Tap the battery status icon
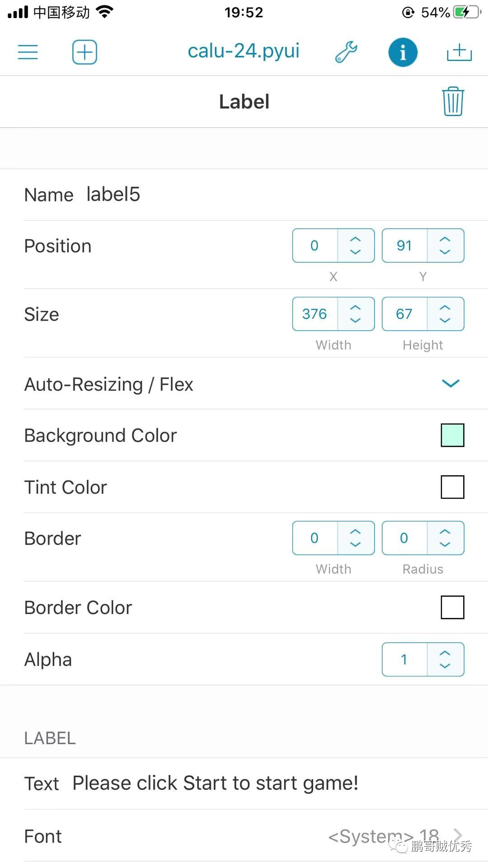488x868 pixels. pos(467,12)
